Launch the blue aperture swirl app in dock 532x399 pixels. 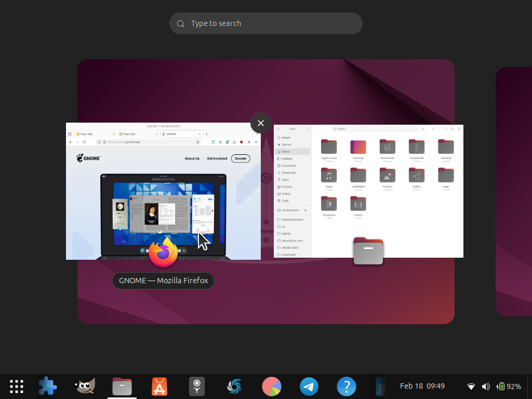point(234,387)
